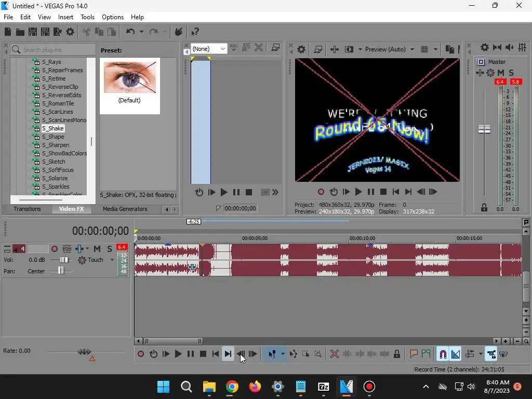Click the New project icon
The width and height of the screenshot is (532, 399).
pos(7,32)
